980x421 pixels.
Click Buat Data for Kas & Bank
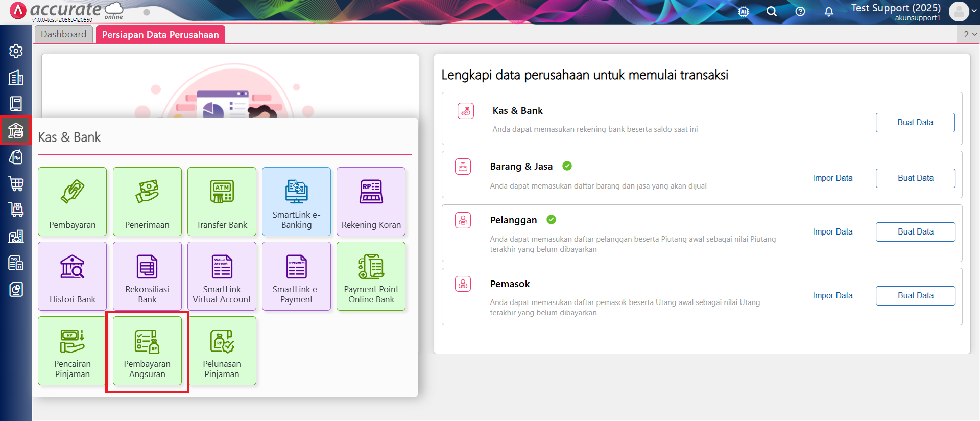click(915, 123)
